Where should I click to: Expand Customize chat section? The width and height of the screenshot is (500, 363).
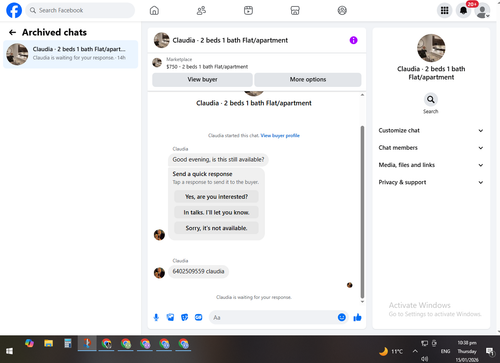431,131
